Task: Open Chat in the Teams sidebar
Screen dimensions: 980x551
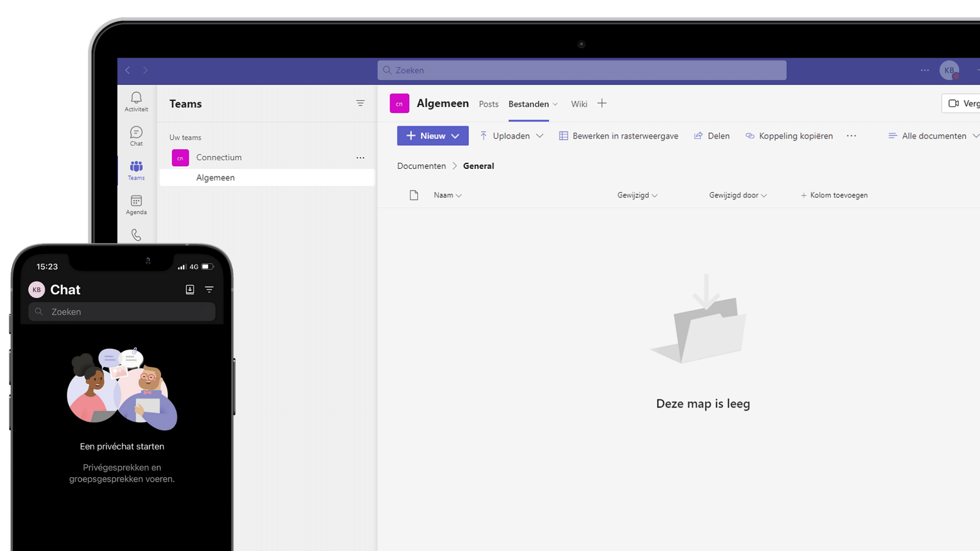Action: tap(136, 136)
